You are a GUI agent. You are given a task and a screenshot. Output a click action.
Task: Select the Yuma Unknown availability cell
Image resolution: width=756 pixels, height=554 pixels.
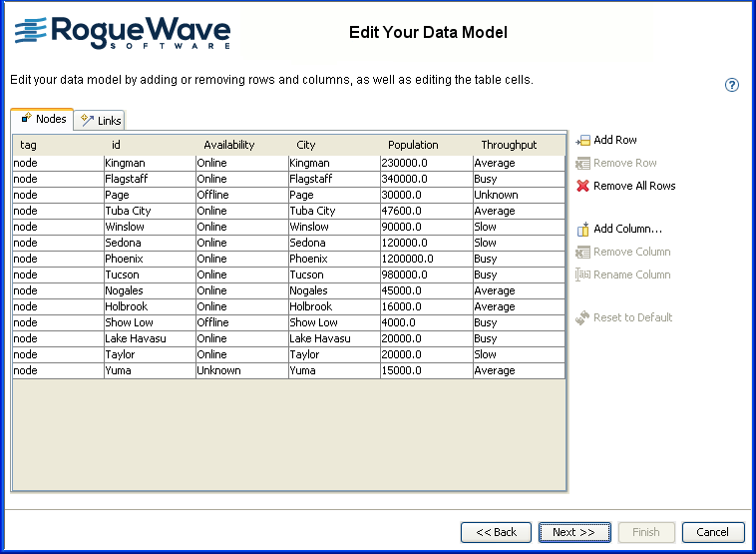click(241, 371)
